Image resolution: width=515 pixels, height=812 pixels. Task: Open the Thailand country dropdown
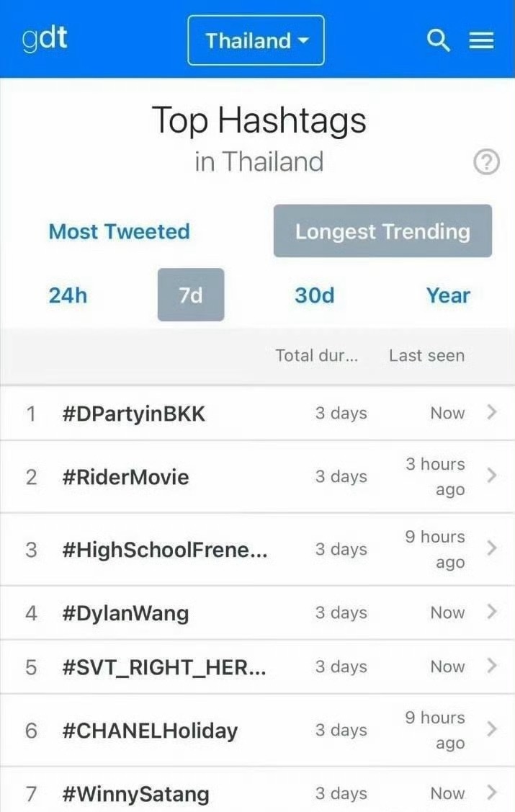[x=256, y=40]
